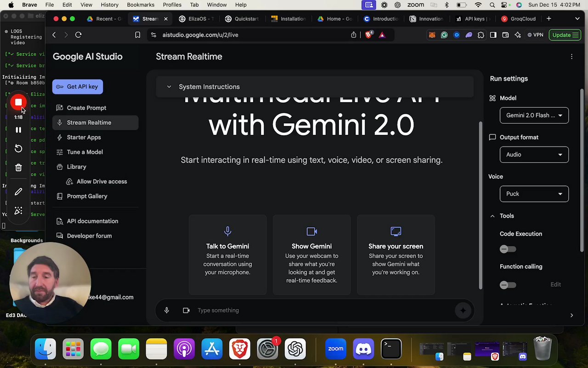
Task: Click the share icon in the address bar
Action: 354,35
